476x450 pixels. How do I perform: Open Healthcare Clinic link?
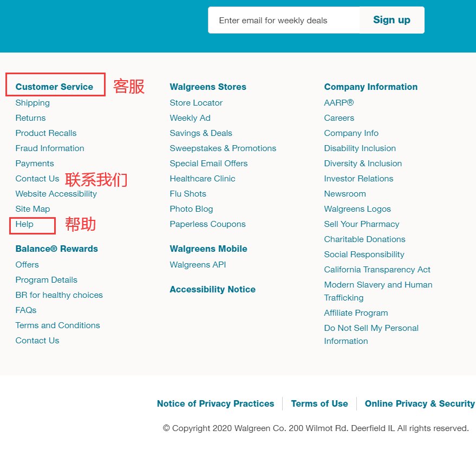tap(203, 179)
